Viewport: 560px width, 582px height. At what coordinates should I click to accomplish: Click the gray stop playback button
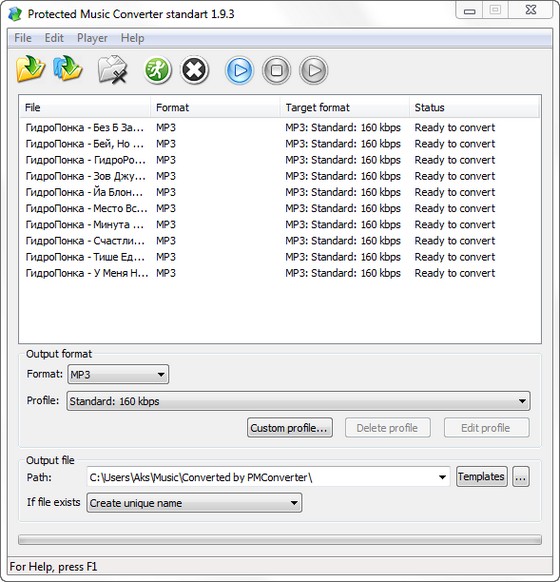pos(276,70)
